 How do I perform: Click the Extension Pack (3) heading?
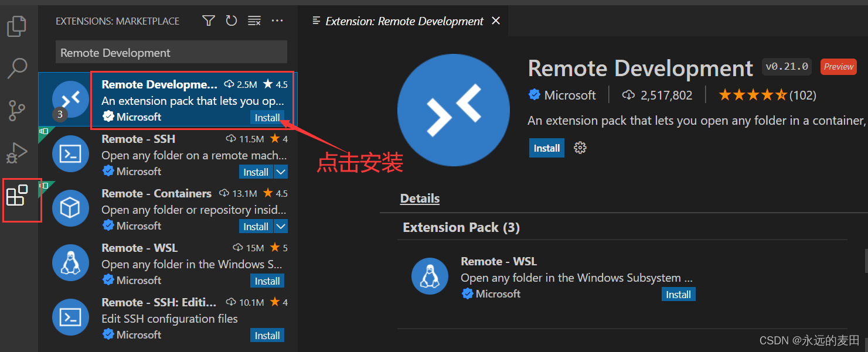pos(461,227)
